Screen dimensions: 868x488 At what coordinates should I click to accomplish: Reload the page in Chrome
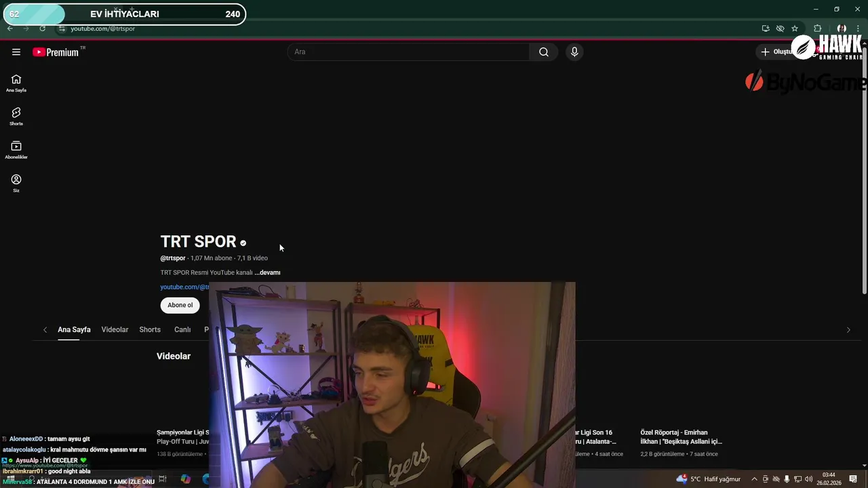tap(42, 28)
